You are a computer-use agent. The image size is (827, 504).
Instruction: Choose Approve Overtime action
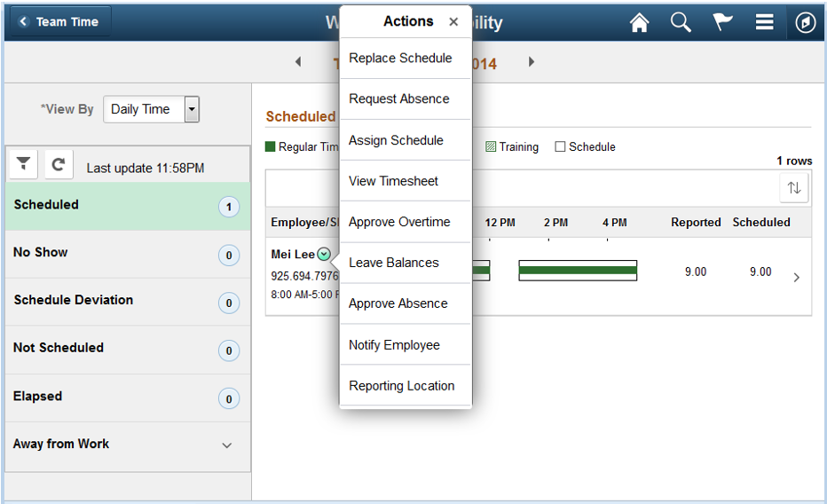coord(399,222)
